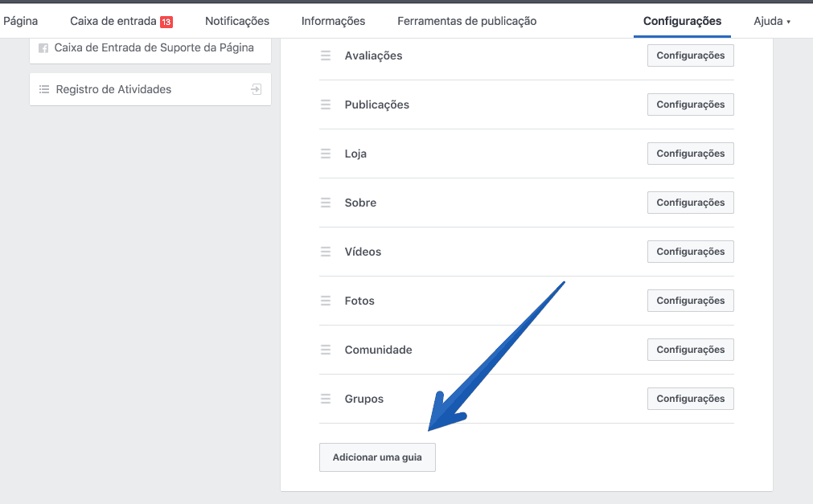Viewport: 813px width, 504px height.
Task: Click the Publicações tab label
Action: coord(377,104)
